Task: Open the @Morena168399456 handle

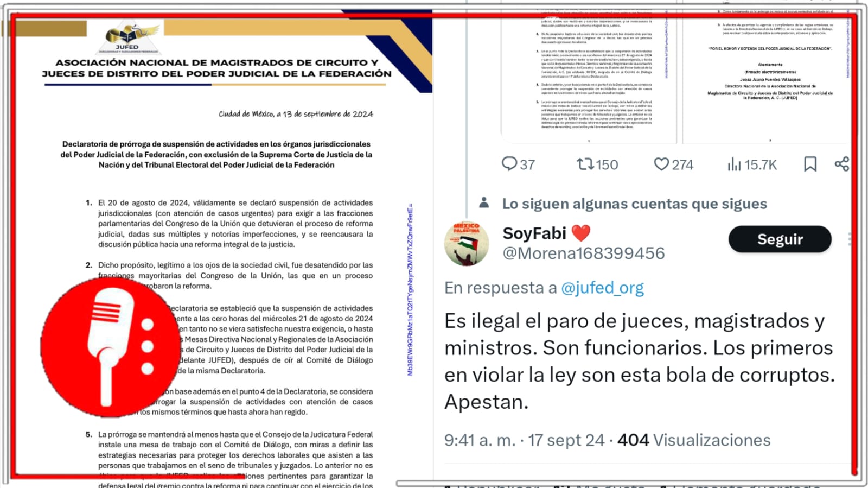Action: [x=583, y=253]
